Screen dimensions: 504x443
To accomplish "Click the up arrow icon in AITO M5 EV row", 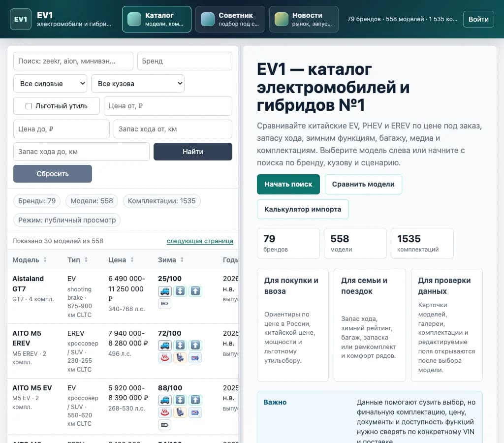I will point(195,400).
